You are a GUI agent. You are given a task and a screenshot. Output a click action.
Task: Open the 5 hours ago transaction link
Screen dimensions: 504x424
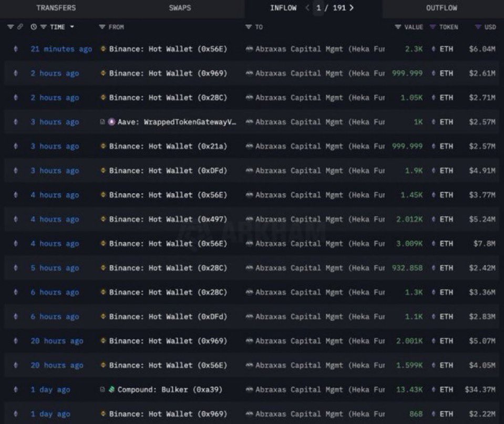coord(55,268)
